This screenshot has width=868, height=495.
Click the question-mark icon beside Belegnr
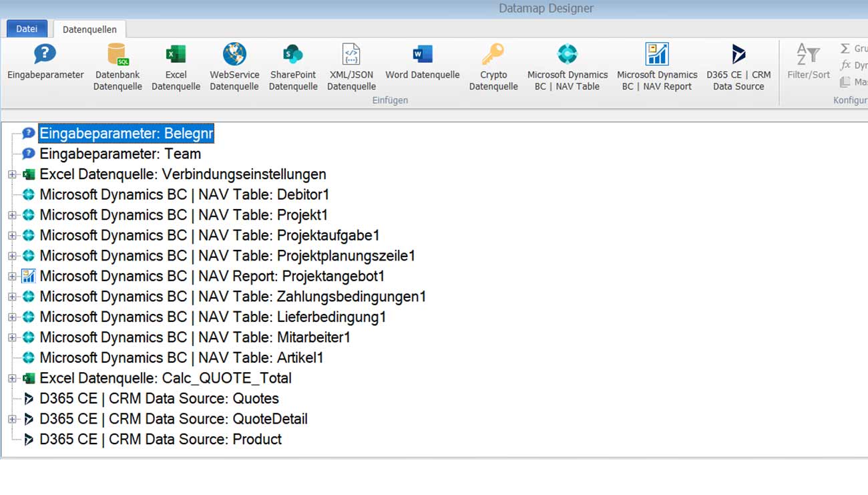(28, 134)
